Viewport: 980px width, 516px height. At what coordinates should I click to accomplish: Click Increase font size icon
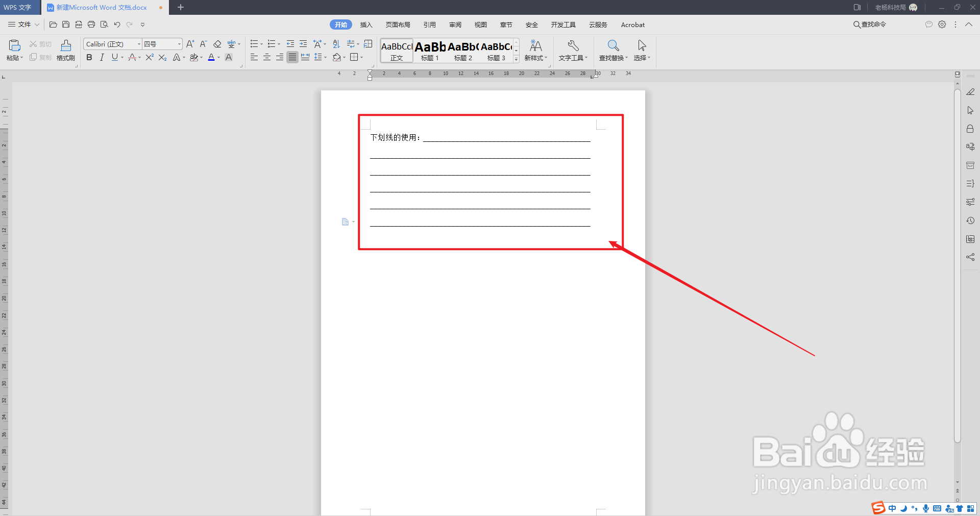pos(190,44)
